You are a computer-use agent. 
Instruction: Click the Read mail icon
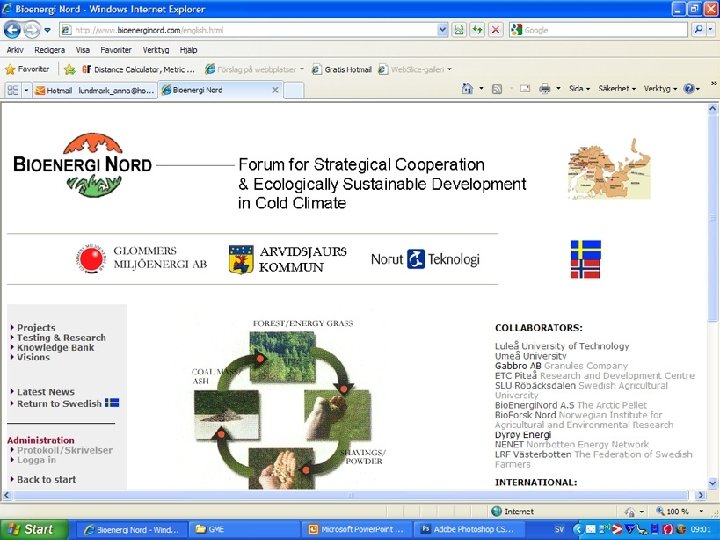click(x=525, y=89)
